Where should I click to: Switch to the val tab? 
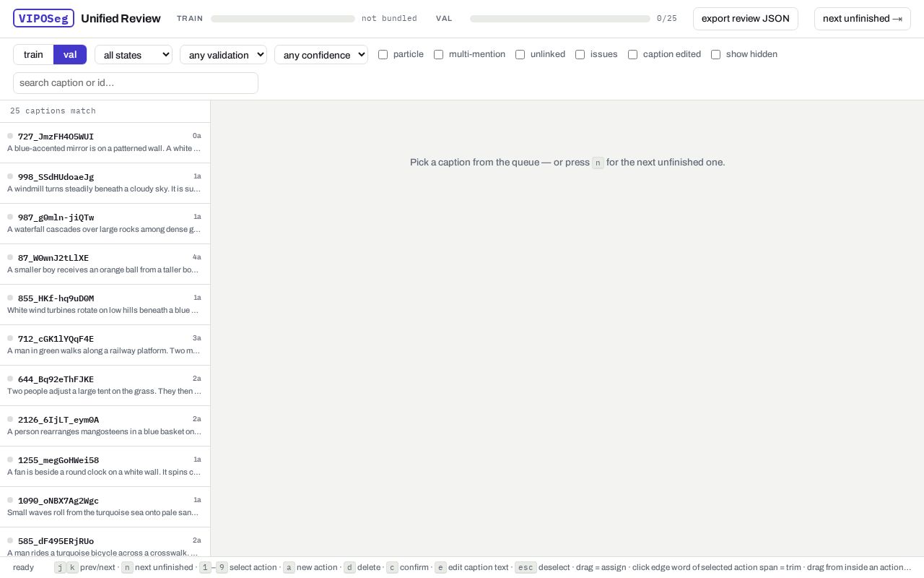[70, 55]
